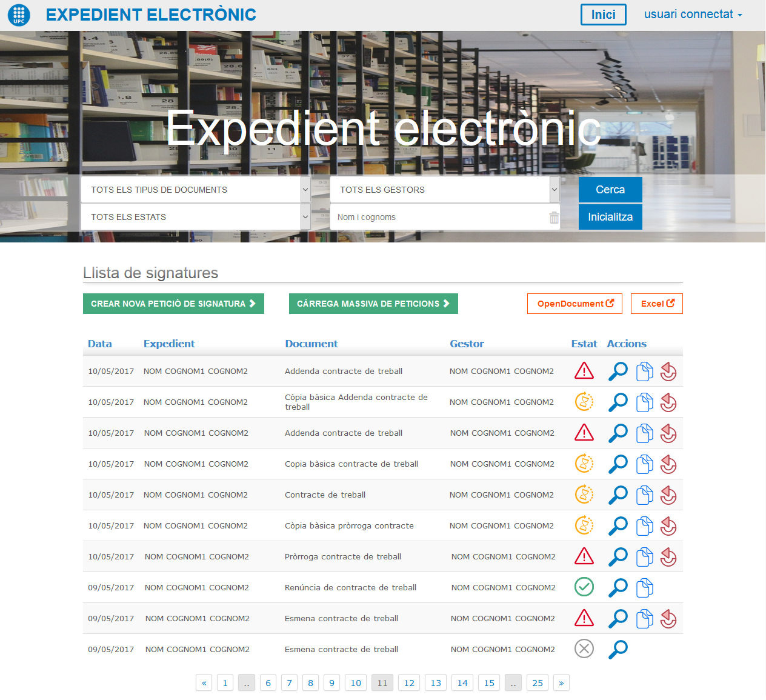The image size is (766, 700).
Task: Click copy document icon for Contracte de treball
Action: [644, 495]
